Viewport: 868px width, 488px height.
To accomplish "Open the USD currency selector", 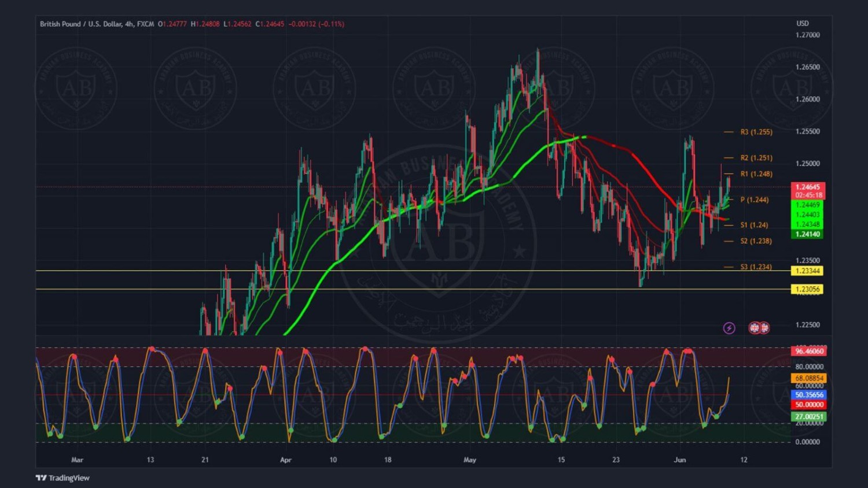I will pos(803,23).
